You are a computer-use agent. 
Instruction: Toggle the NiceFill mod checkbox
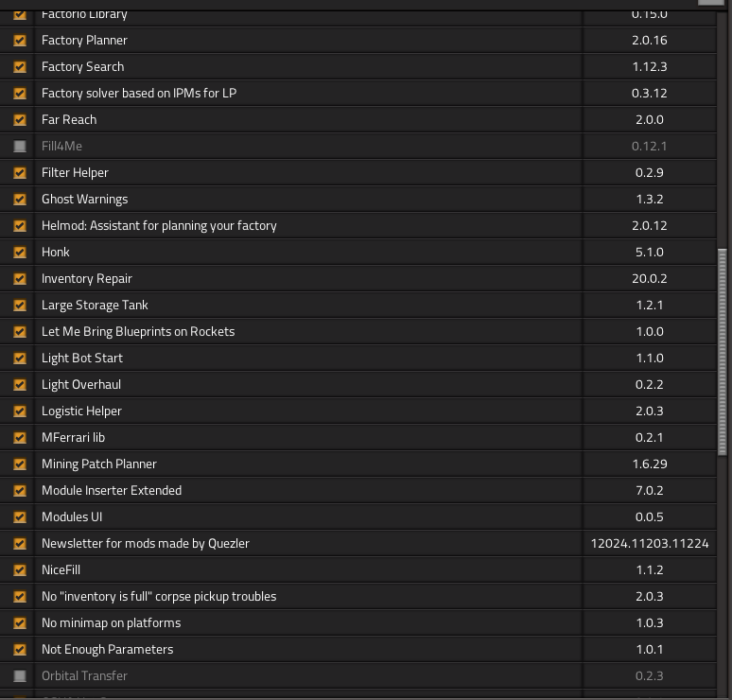point(20,570)
